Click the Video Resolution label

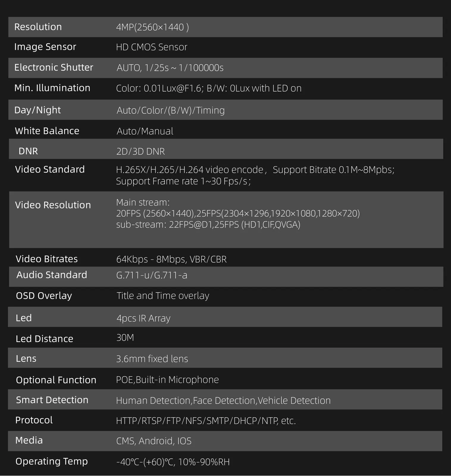53,205
